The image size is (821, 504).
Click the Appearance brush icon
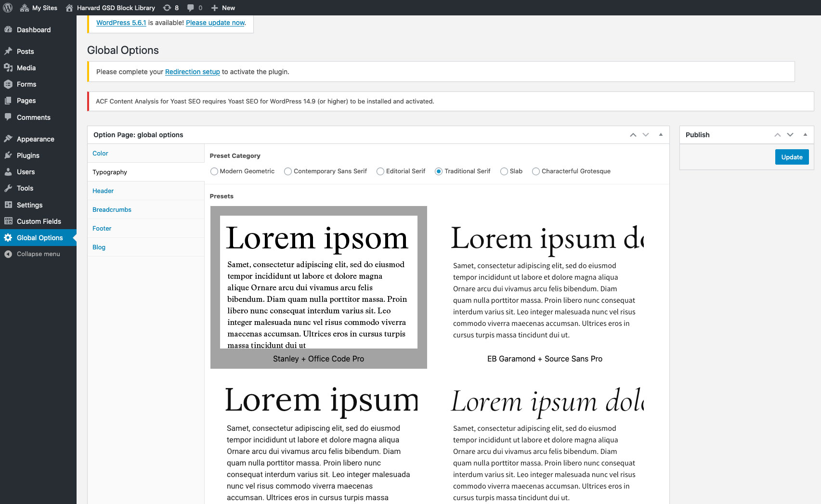point(9,139)
